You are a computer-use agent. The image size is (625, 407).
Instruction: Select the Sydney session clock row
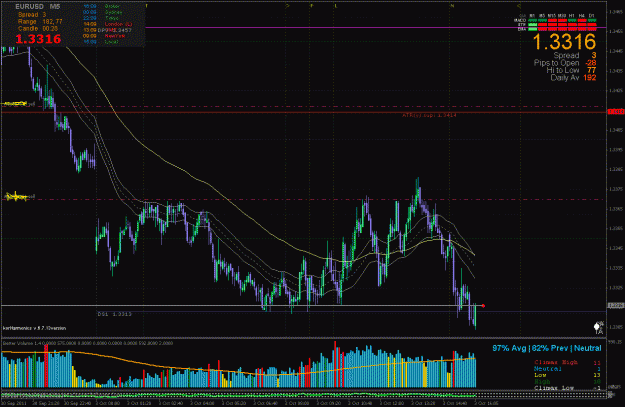tap(103, 12)
